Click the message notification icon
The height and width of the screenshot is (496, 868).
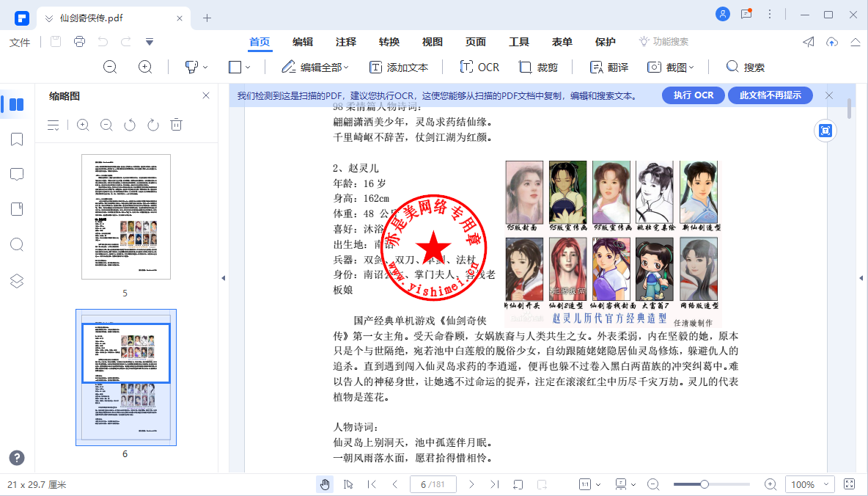[746, 15]
